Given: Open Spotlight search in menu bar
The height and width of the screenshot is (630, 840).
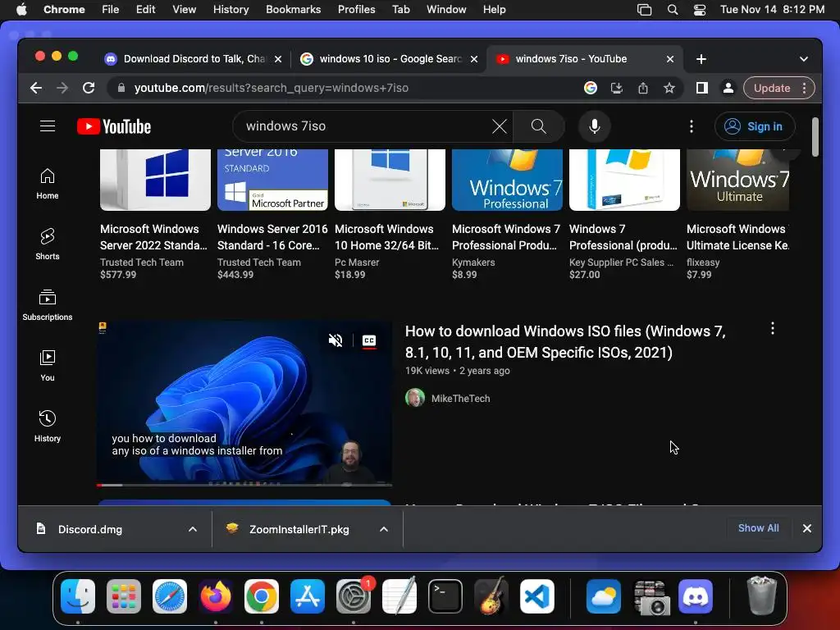Looking at the screenshot, I should point(673,10).
